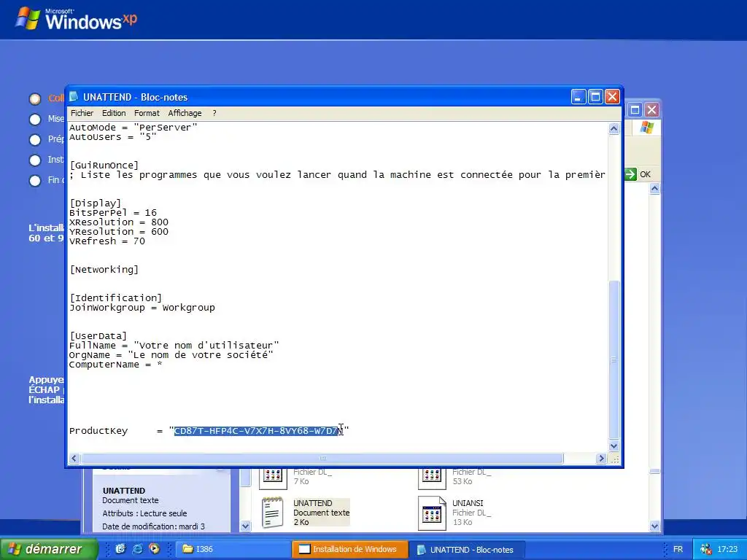
Task: Launch Internet Explorer from quick launch
Action: click(x=137, y=549)
